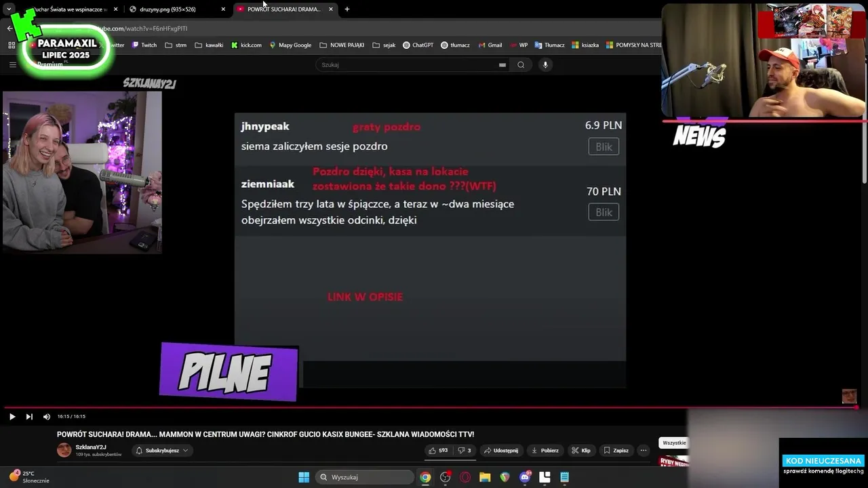The height and width of the screenshot is (488, 868).
Task: Select the Wszystkie filter chip
Action: pyautogui.click(x=674, y=443)
